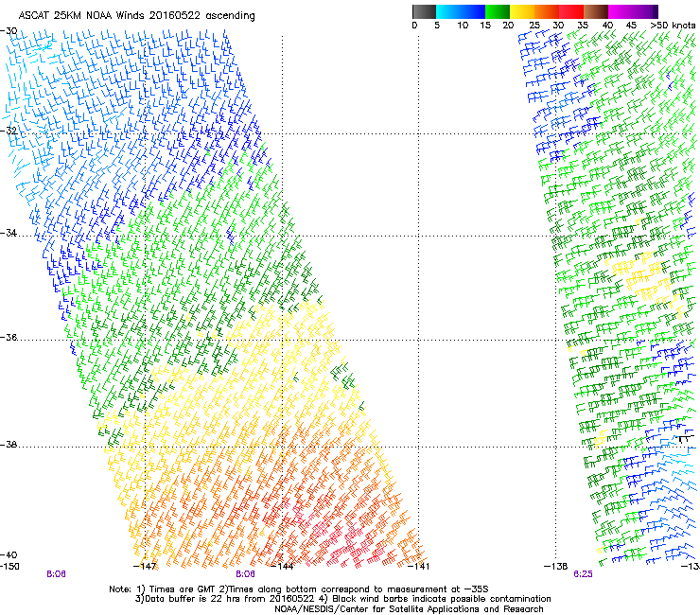Click the '>50 knots' legend label
This screenshot has height=615, width=700.
pos(673,25)
